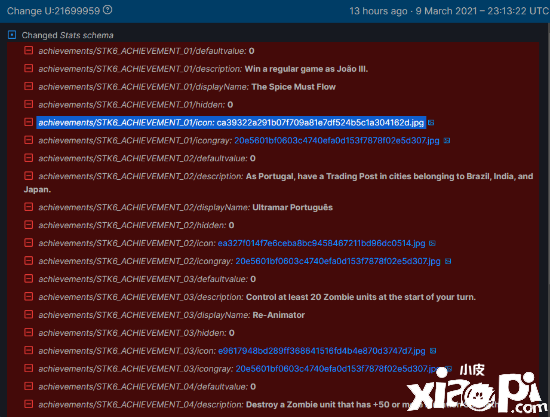550x417 pixels.
Task: Click minus icon beside Re-Animator displayName
Action: 28,315
